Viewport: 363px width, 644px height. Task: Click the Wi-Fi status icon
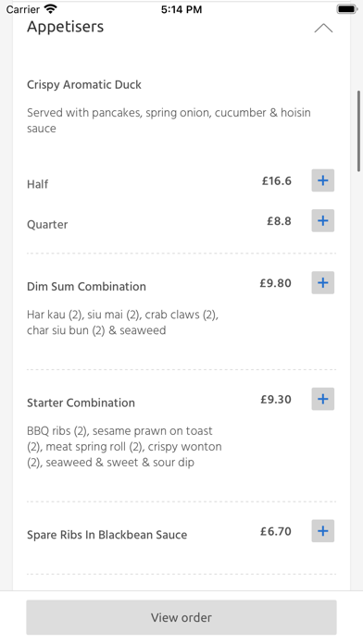51,8
